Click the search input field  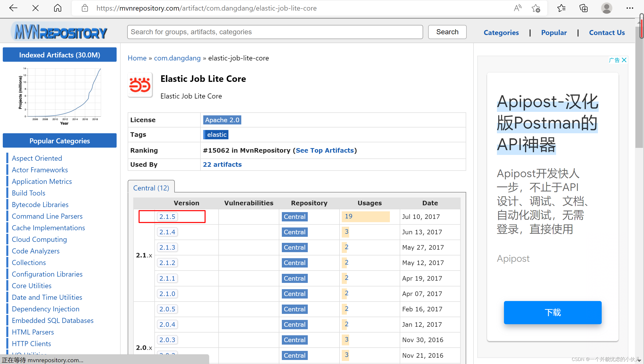pyautogui.click(x=275, y=32)
